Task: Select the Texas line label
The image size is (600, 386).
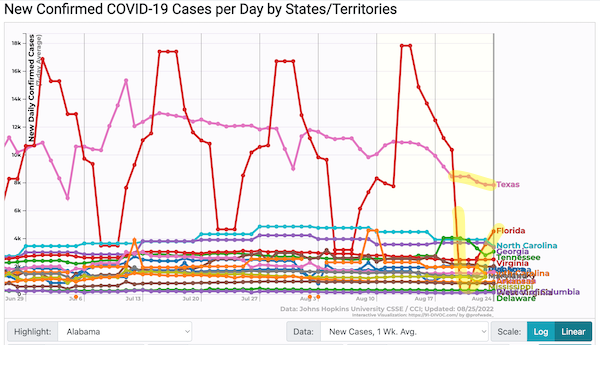Action: coord(508,184)
